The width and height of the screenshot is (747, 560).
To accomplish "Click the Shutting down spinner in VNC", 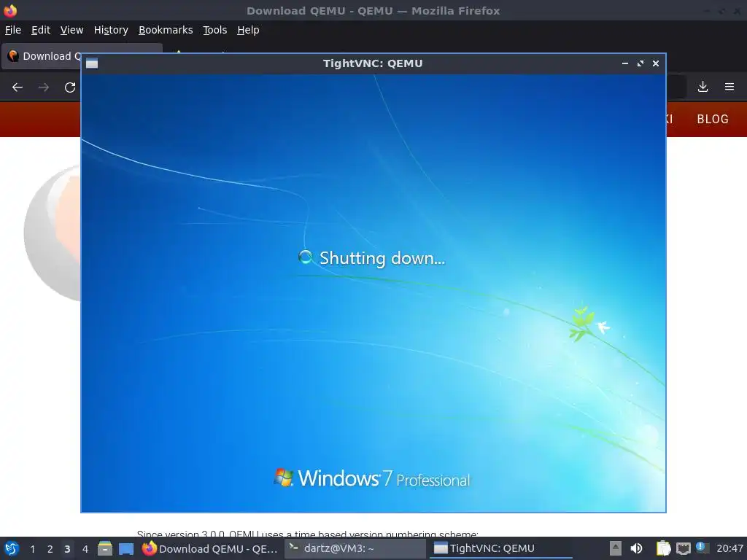I will point(306,257).
